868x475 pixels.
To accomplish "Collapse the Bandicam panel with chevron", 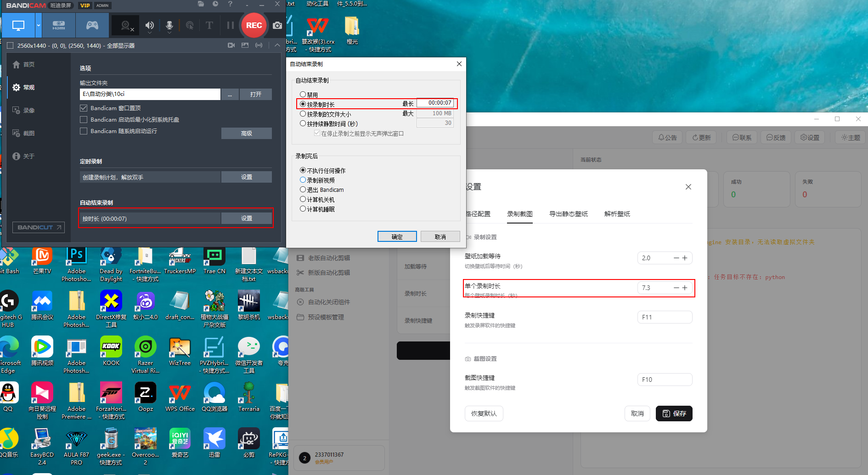I will pyautogui.click(x=277, y=45).
